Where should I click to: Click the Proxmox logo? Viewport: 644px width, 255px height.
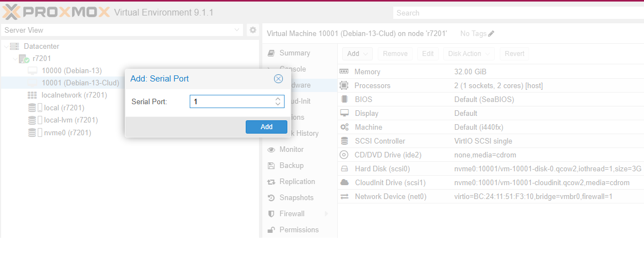pos(55,12)
